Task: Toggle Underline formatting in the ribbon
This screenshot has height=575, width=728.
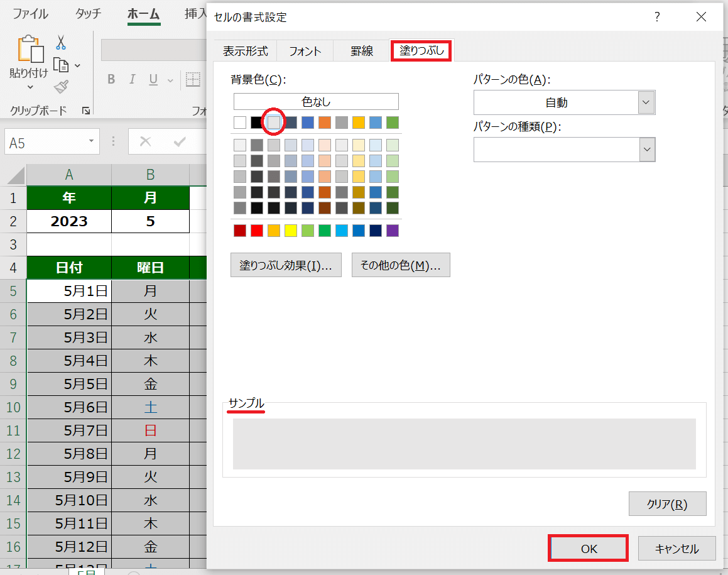Action: click(x=153, y=79)
